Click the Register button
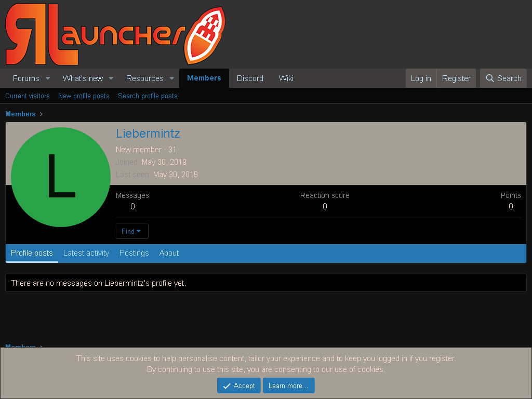The image size is (532, 399). click(456, 78)
